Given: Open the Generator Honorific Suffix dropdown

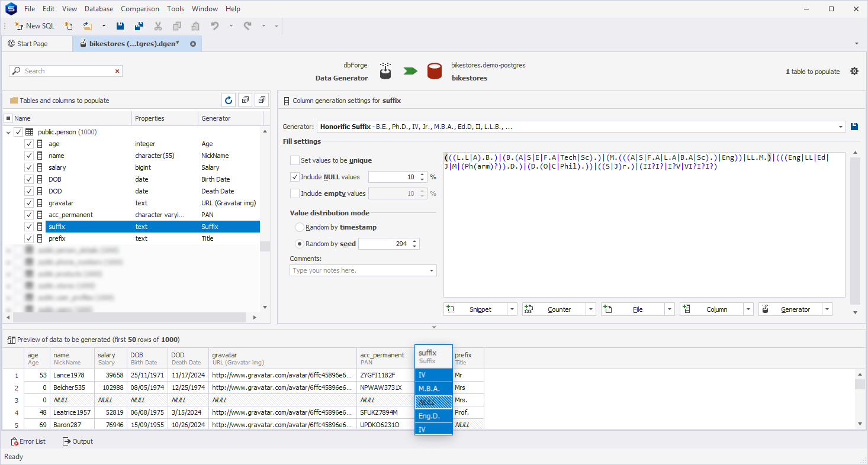Looking at the screenshot, I should tap(841, 127).
